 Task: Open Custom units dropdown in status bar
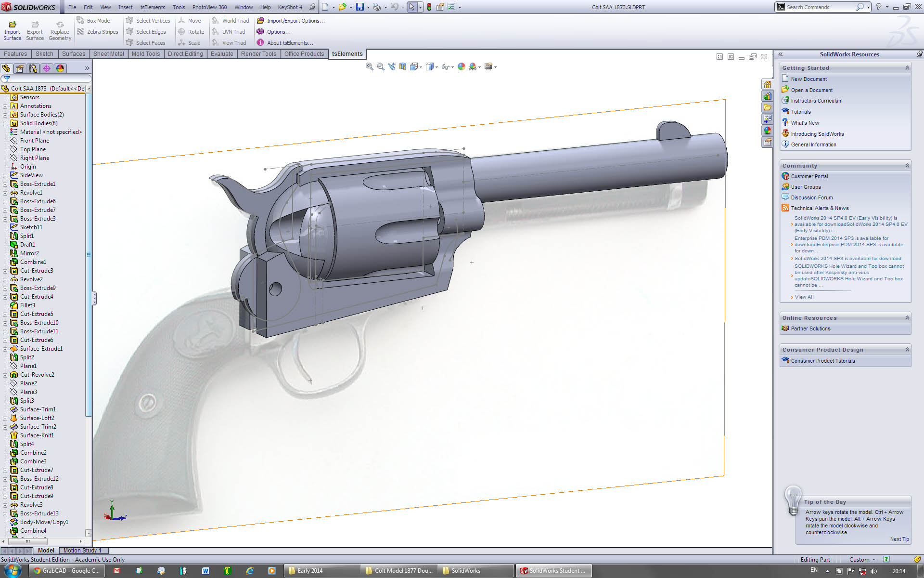862,560
